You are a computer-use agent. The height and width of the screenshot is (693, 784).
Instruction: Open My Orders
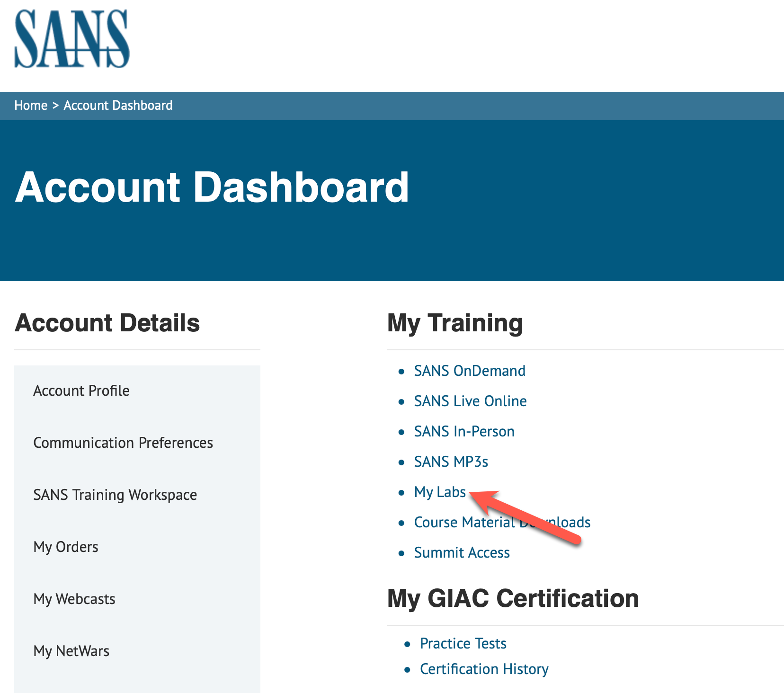[66, 547]
